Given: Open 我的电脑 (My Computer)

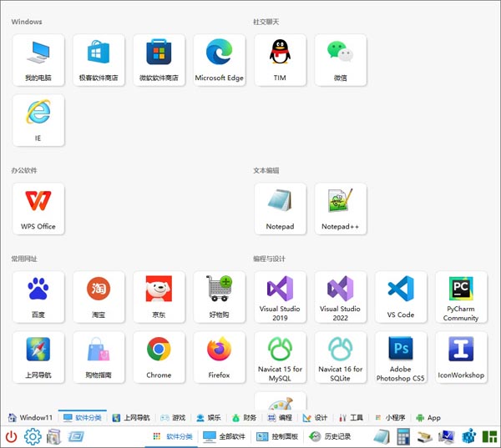Looking at the screenshot, I should tap(38, 60).
